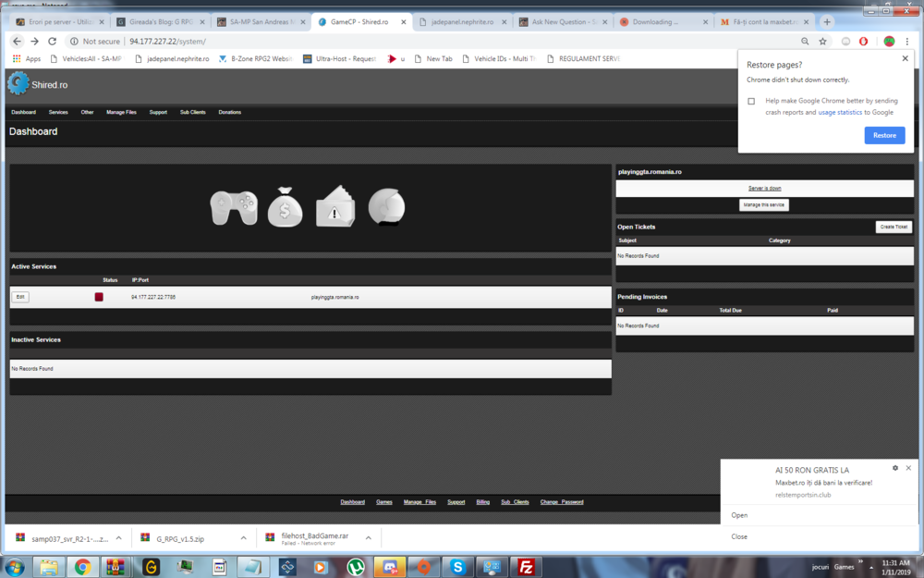Screen dimensions: 924x578
Task: Click the playinggta.romania.ro service name
Action: coord(334,297)
